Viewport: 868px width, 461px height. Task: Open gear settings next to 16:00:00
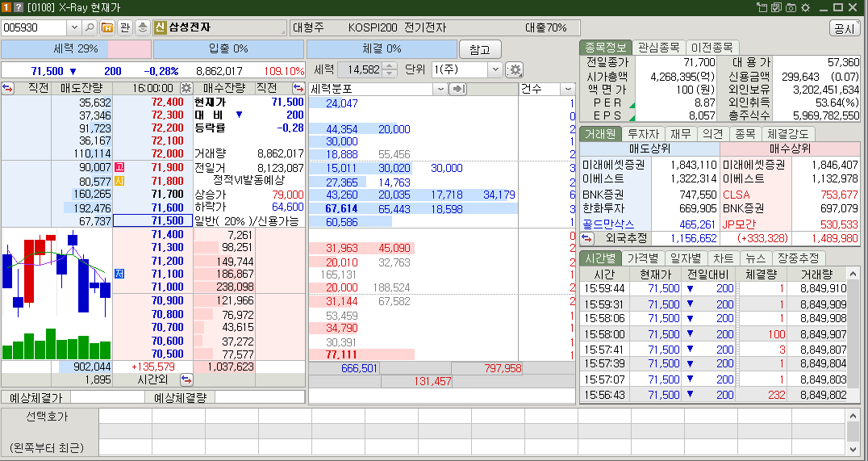click(x=186, y=88)
